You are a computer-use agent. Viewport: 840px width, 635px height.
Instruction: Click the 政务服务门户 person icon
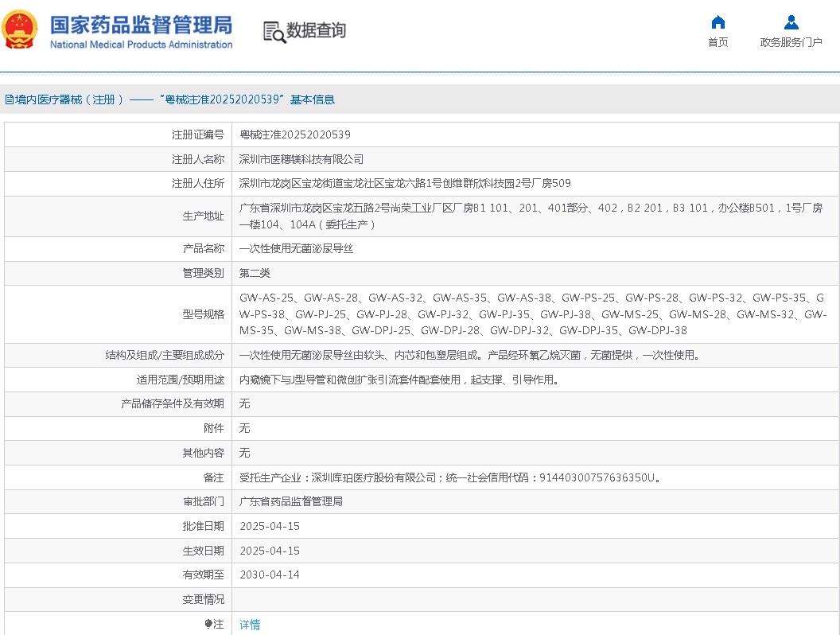(791, 22)
